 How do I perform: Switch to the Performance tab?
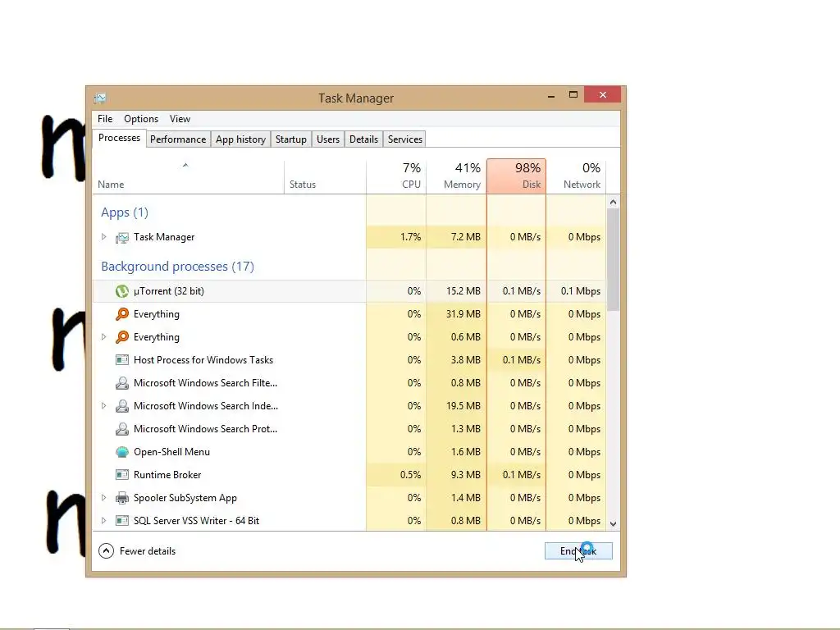tap(178, 139)
